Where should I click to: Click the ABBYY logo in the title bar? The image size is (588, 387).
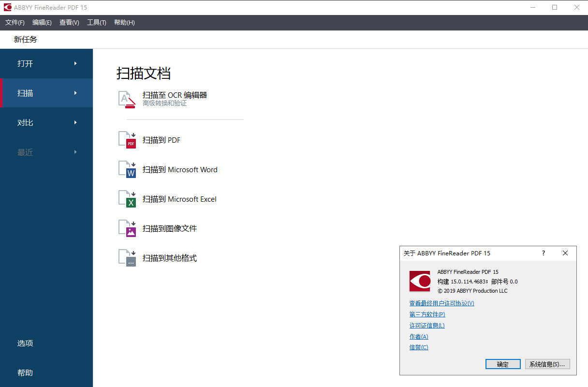(x=8, y=7)
